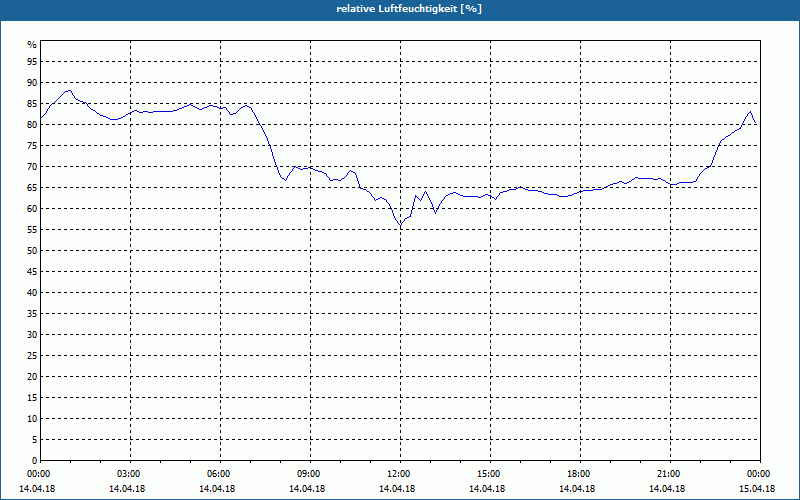The image size is (800, 500).
Task: Click the 00:00 label above 15.04.18
Action: [760, 473]
